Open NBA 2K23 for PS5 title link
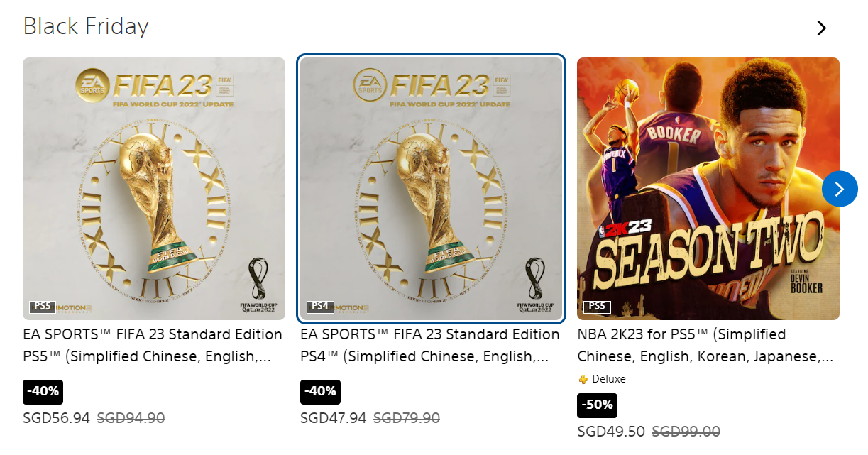868x455 pixels. (705, 345)
